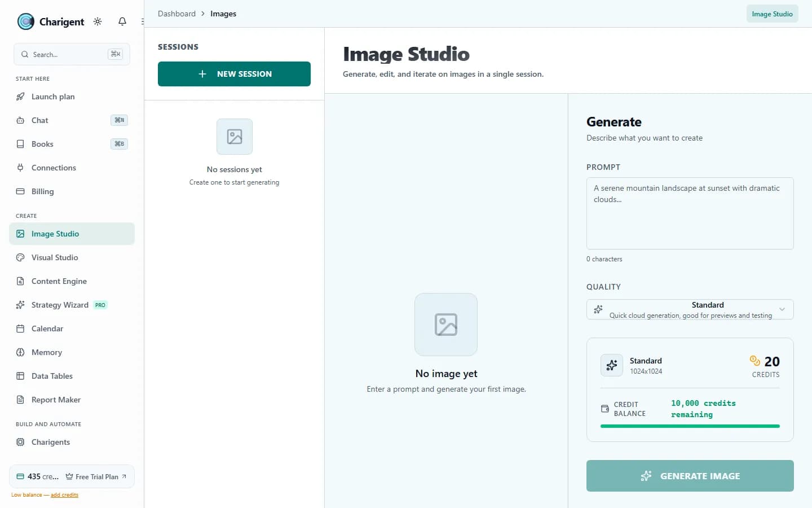
Task: Open Visual Studio from the sidebar
Action: (72, 257)
